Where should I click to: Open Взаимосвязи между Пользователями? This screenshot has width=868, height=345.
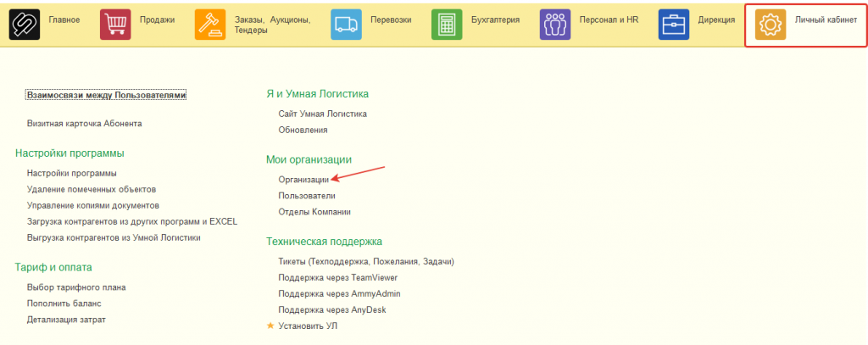[x=106, y=95]
